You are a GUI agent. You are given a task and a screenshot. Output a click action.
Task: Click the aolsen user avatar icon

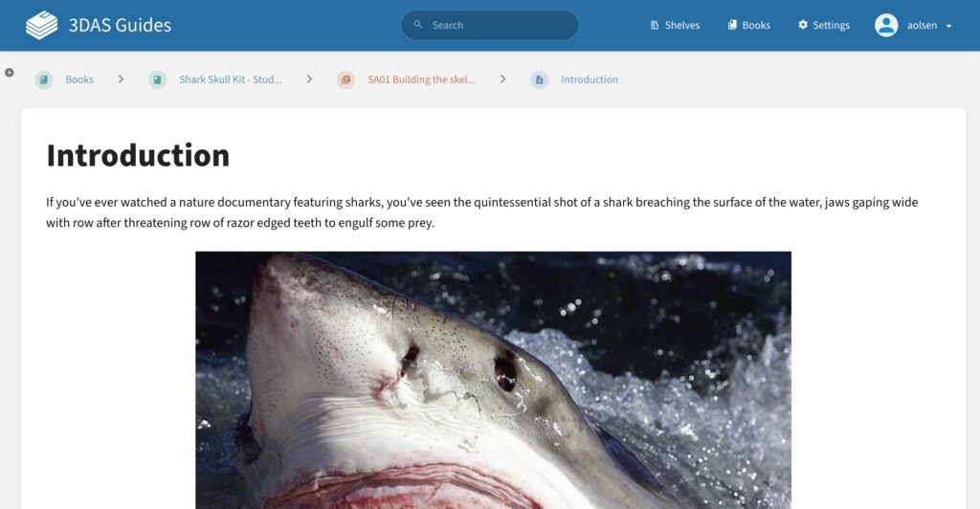pyautogui.click(x=886, y=25)
